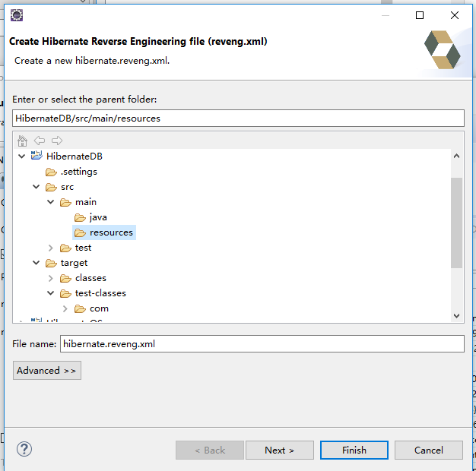This screenshot has width=476, height=471.
Task: Click the resources folder icon
Action: 80,232
